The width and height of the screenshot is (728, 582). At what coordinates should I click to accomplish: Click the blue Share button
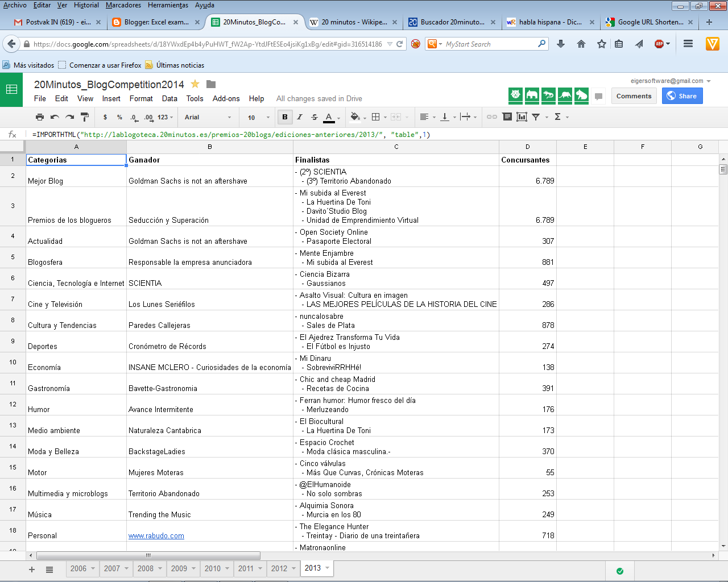pyautogui.click(x=682, y=96)
